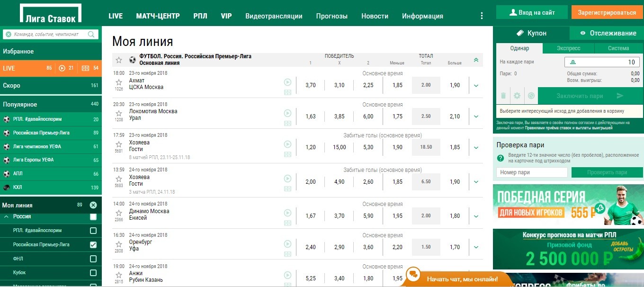Open the Конкурс прогнозов РПЛ banner
The image size is (644, 287).
tap(568, 249)
